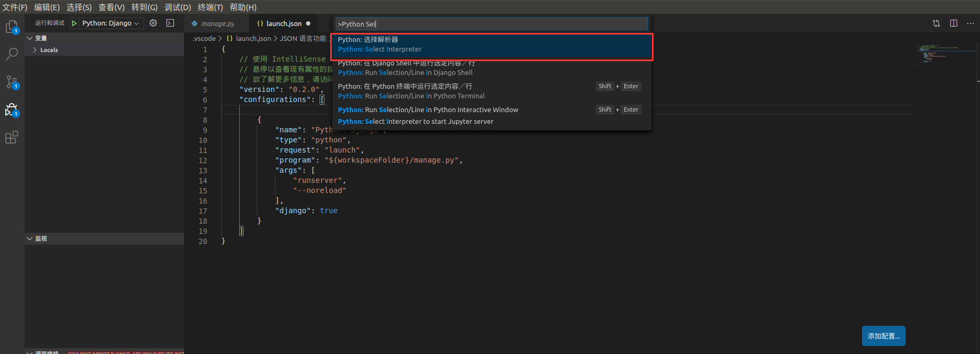The height and width of the screenshot is (354, 980).
Task: Open the Source Control view
Action: coord(12,82)
